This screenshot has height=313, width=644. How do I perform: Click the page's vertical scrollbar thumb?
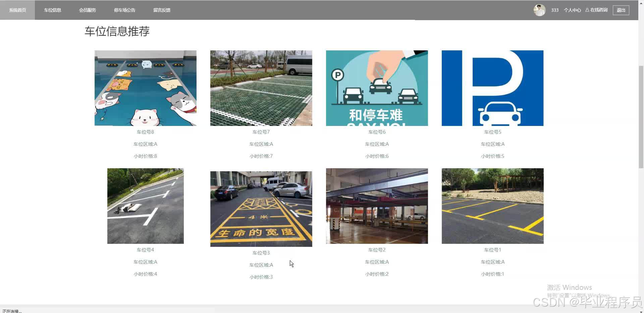641,117
